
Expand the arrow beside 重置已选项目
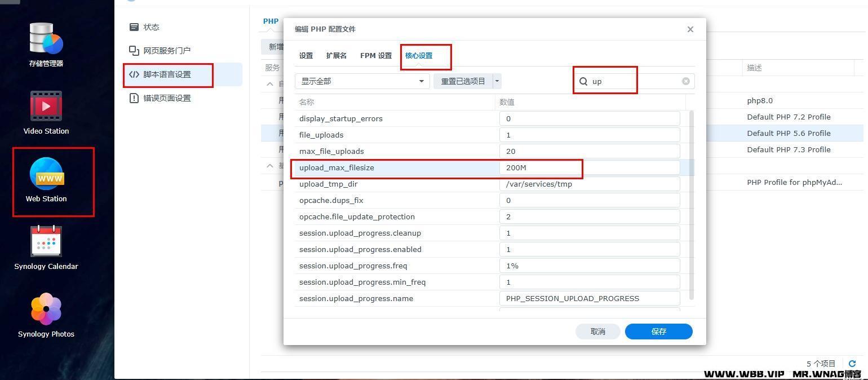click(496, 81)
